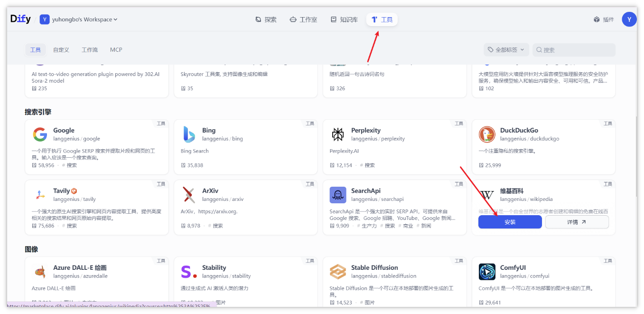Go to the 工作室 studio tab
Viewport: 644px width, 314px height.
click(303, 19)
